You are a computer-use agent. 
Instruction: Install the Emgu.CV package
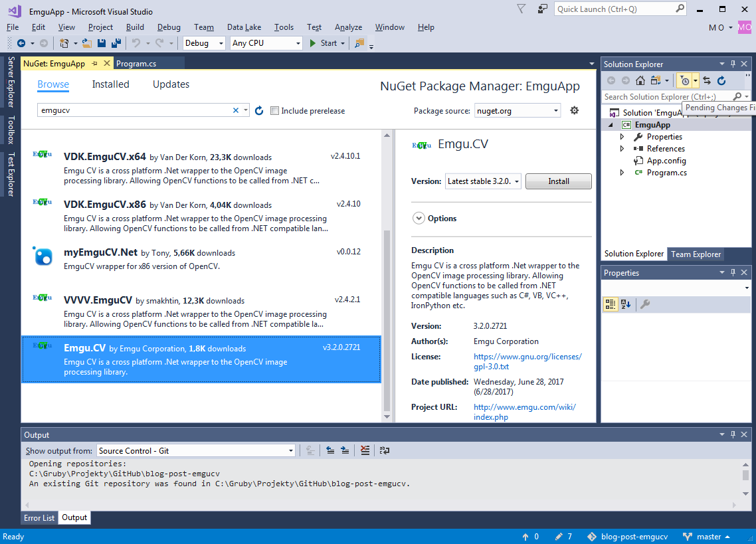tap(558, 181)
